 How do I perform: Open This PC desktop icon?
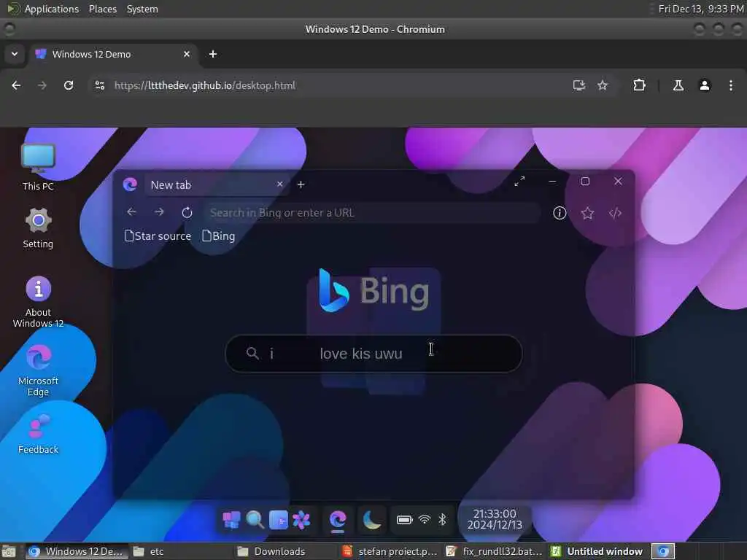38,167
